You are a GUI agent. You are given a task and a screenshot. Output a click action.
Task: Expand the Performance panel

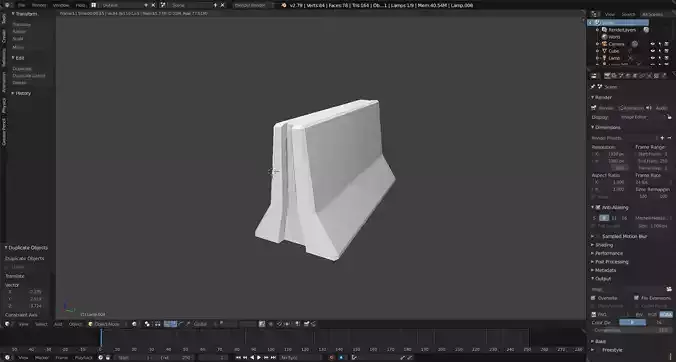607,253
